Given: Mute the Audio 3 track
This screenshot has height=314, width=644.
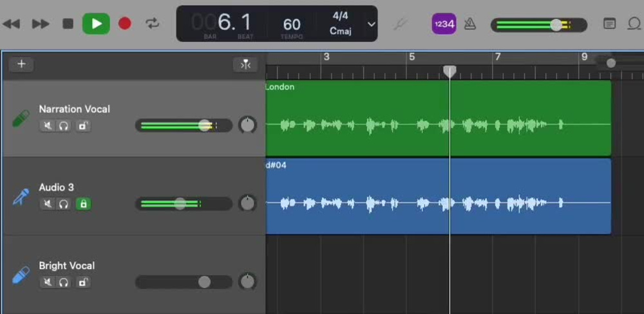Looking at the screenshot, I should click(x=48, y=203).
